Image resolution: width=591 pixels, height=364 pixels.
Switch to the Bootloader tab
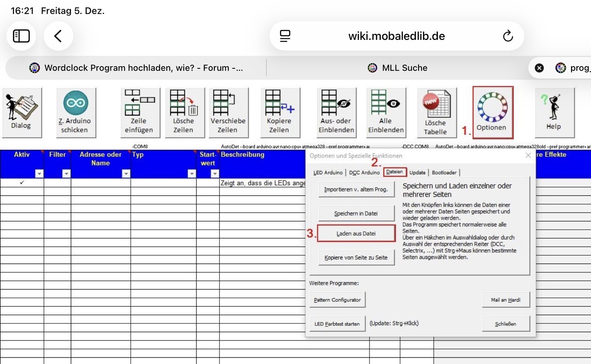tap(444, 172)
